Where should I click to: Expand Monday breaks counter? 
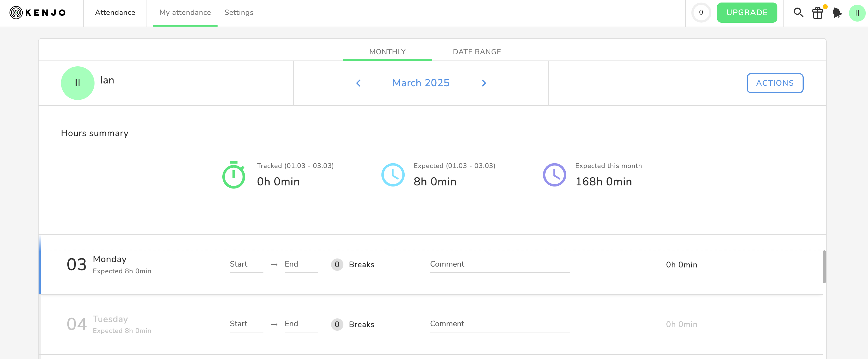(337, 265)
